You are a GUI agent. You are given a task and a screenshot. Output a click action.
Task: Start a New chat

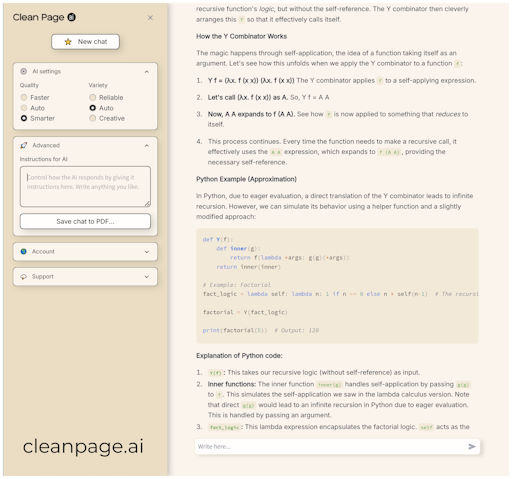tap(85, 42)
